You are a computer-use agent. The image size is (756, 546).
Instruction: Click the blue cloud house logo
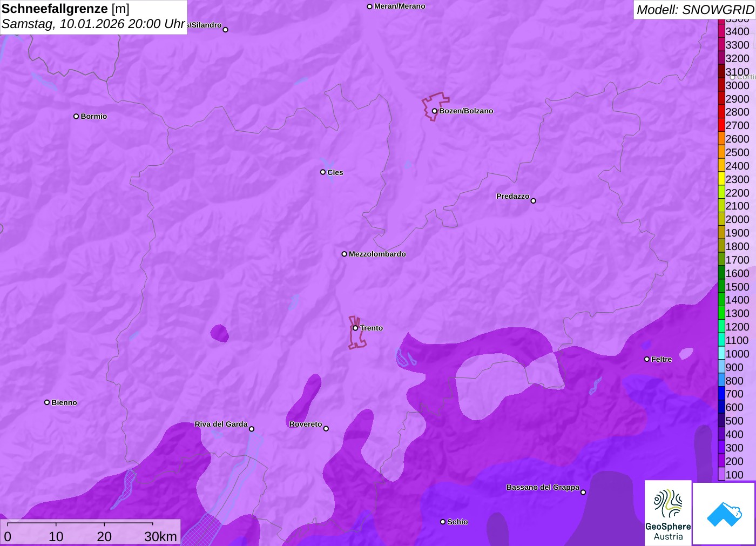[724, 514]
